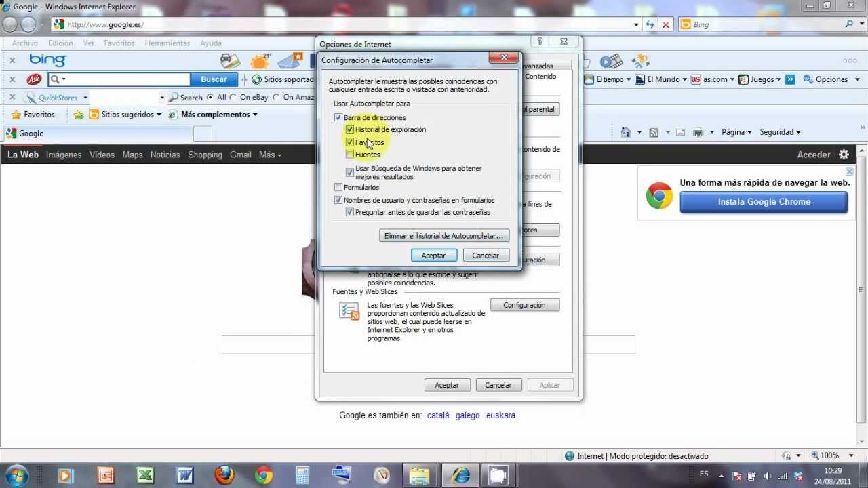Open the Ver menu
The height and width of the screenshot is (488, 868).
coord(89,43)
